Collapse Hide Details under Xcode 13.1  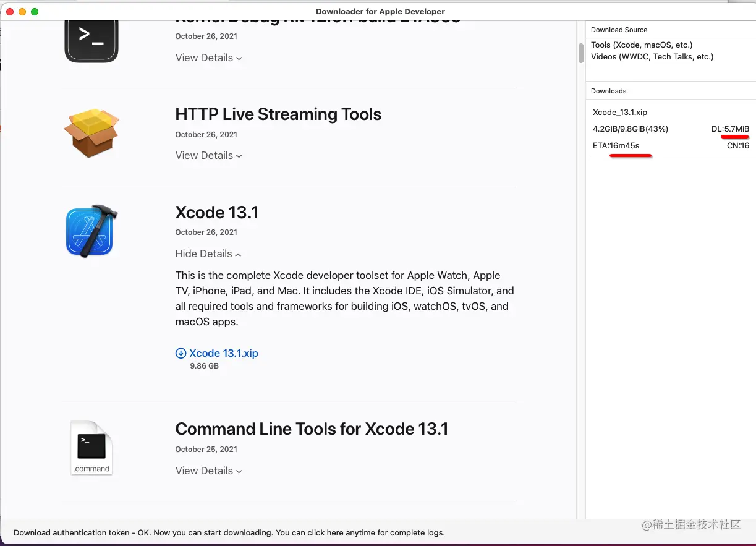[208, 254]
